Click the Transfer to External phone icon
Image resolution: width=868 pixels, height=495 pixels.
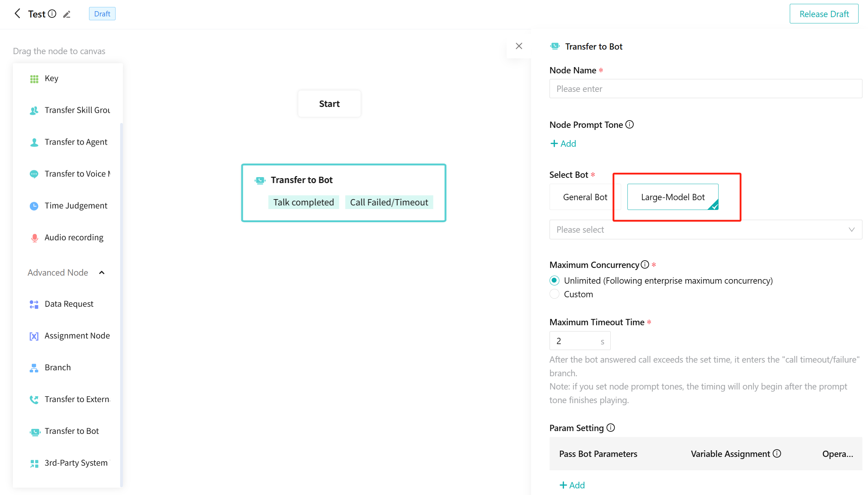(34, 400)
